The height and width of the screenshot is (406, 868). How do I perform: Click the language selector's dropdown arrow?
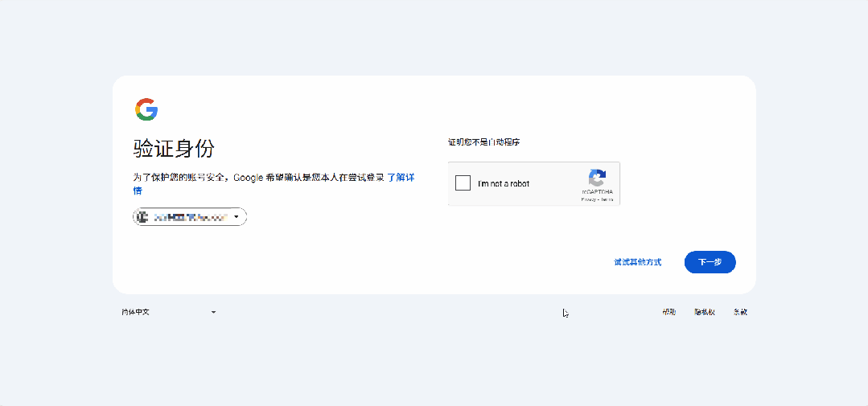point(213,312)
